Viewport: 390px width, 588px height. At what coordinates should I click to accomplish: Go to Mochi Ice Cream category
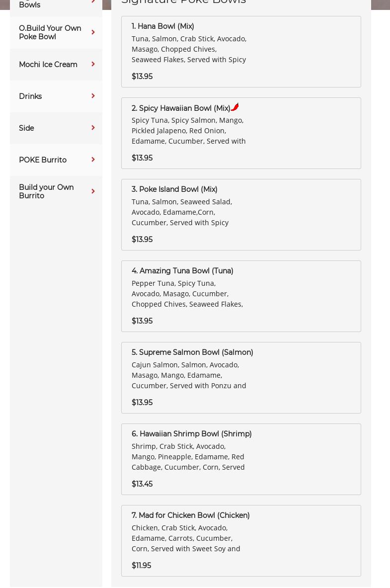pos(48,65)
